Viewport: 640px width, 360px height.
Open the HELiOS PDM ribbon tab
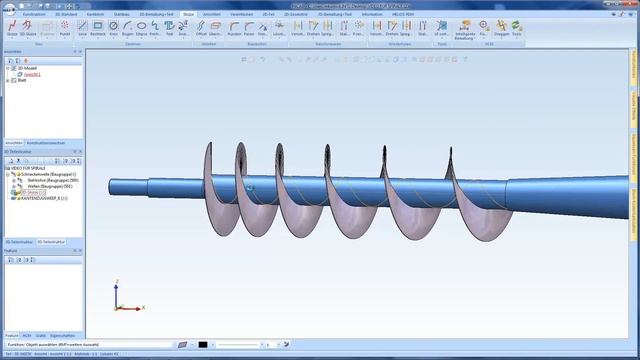pyautogui.click(x=402, y=14)
